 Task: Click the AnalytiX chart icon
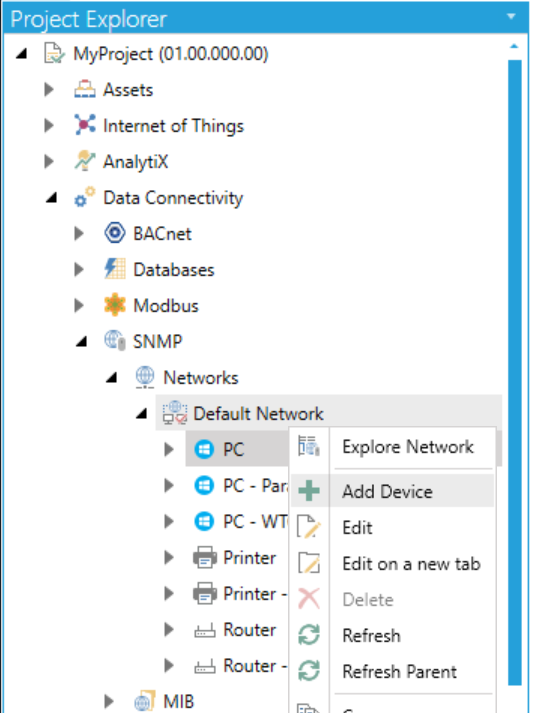85,161
